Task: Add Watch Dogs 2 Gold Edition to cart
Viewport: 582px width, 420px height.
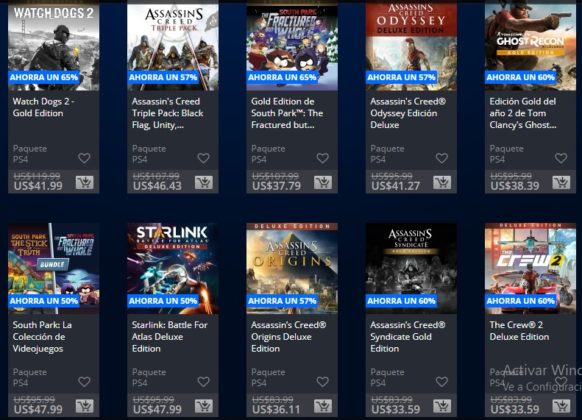Action: [85, 182]
